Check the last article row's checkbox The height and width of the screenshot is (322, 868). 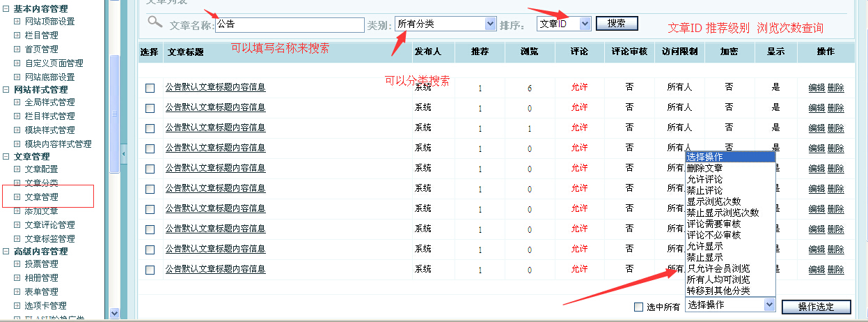pyautogui.click(x=150, y=269)
